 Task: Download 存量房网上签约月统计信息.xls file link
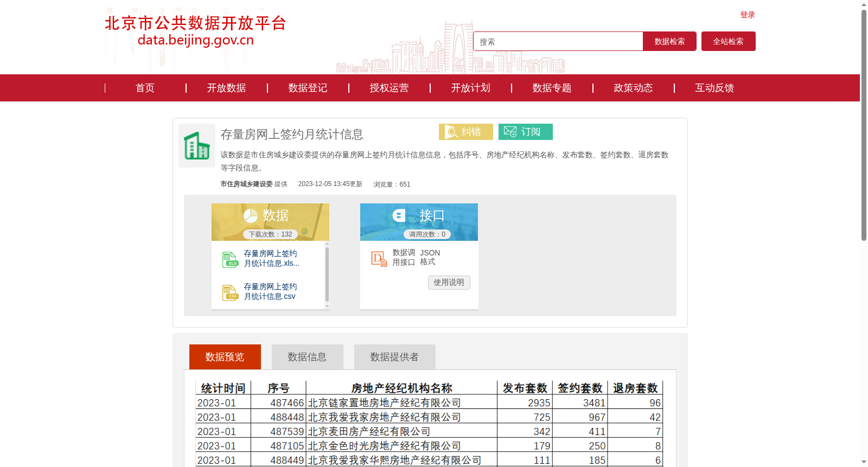tap(271, 259)
